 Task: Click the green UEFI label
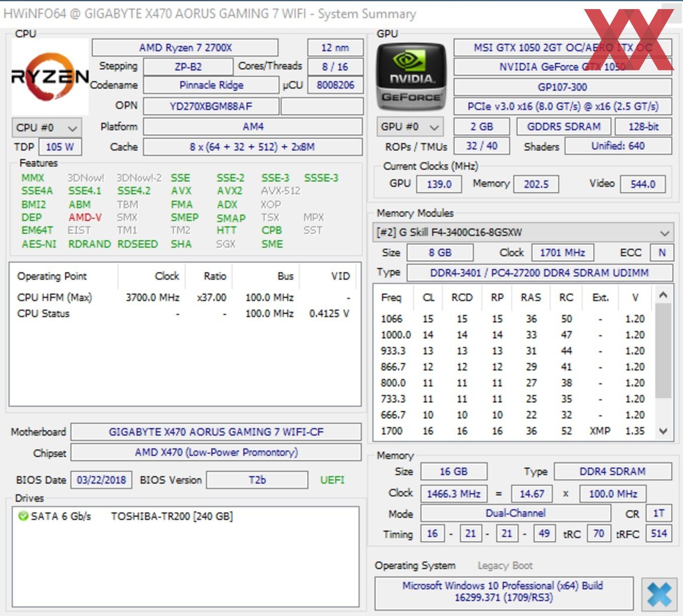click(x=332, y=480)
